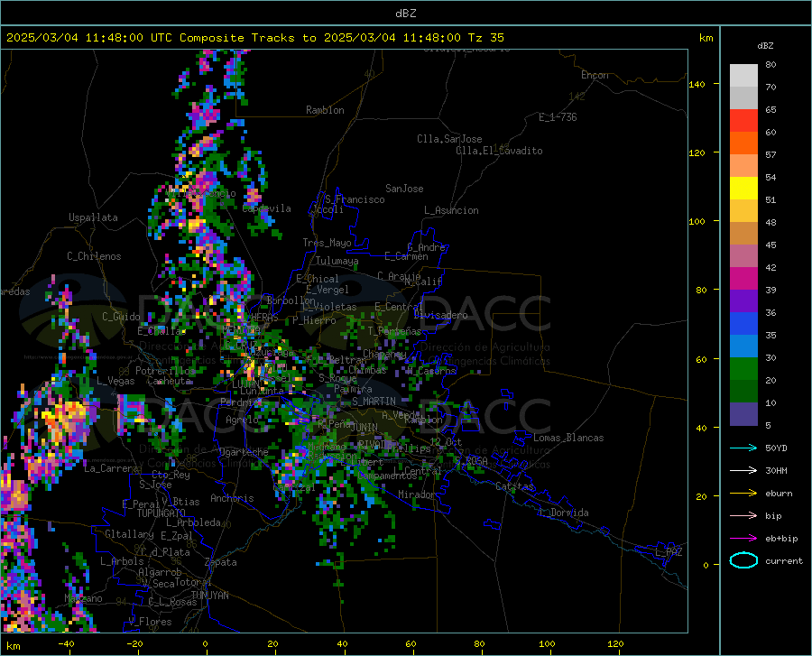Pick the light blue 30–35 dBZ swatch
The width and height of the screenshot is (812, 656).
tap(743, 346)
